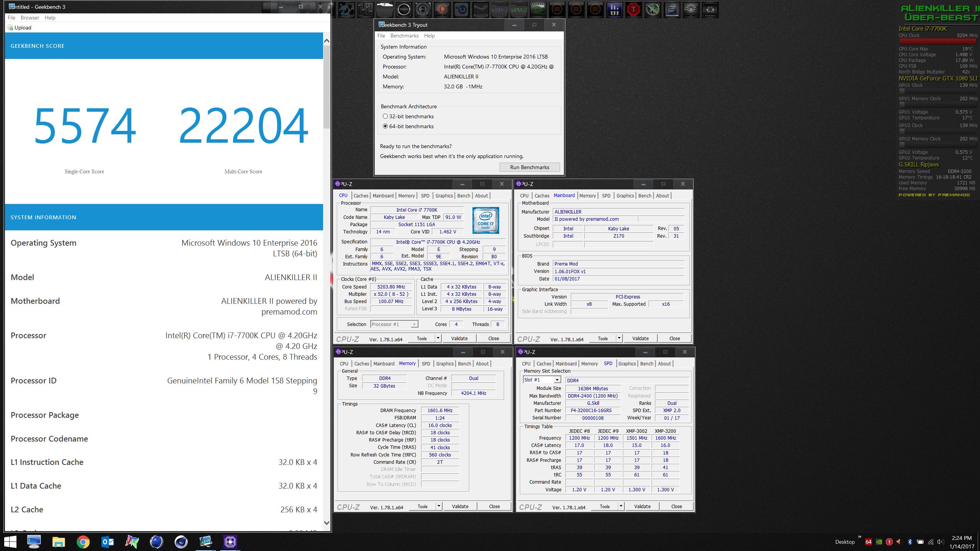Open the NVIDIA dock icon

538,10
